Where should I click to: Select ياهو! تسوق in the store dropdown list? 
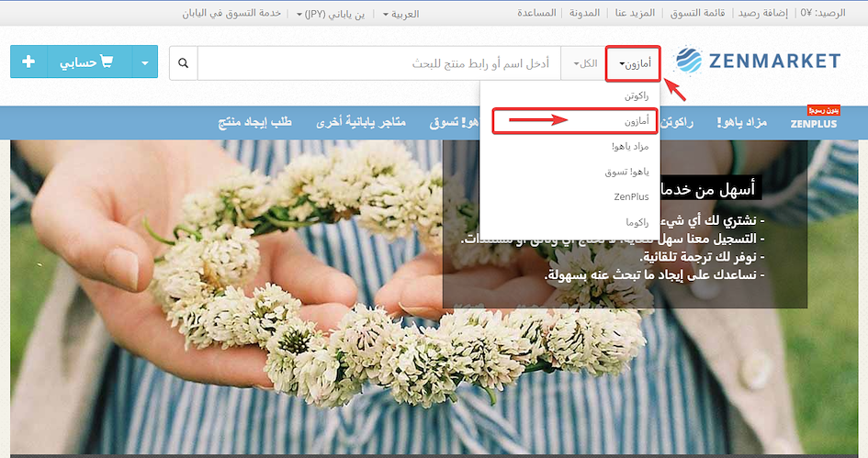pyautogui.click(x=570, y=172)
